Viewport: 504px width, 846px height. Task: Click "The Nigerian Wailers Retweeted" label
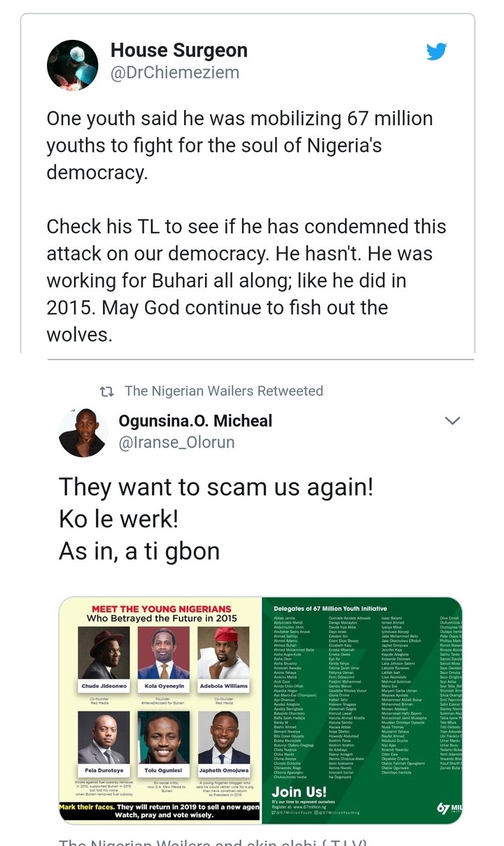tap(223, 391)
